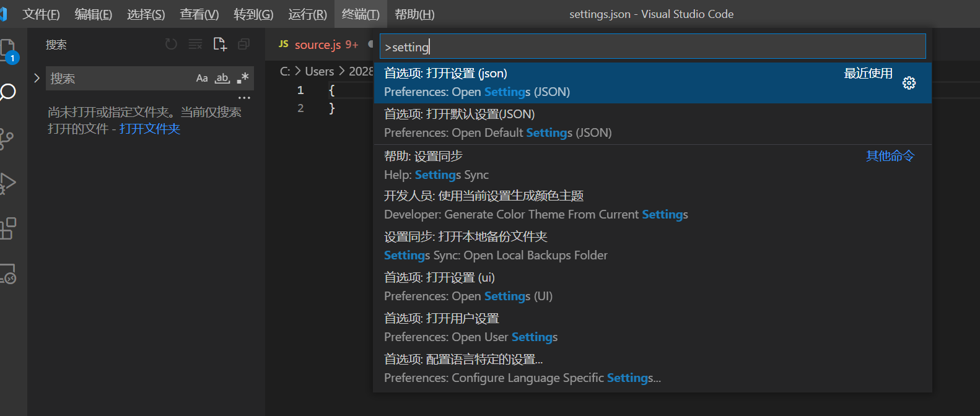
Task: Run Preferences: Open Settings (UI) command
Action: point(652,287)
